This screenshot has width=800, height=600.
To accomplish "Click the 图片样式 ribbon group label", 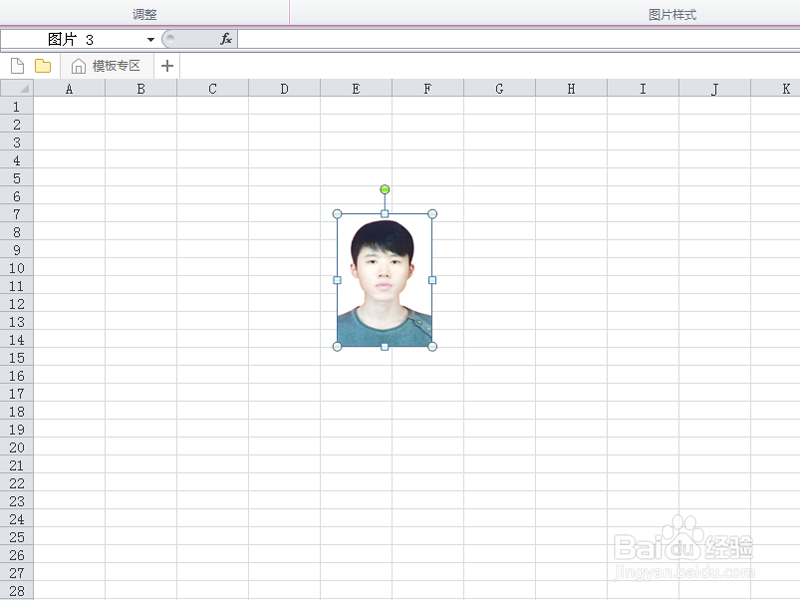I will pos(672,14).
